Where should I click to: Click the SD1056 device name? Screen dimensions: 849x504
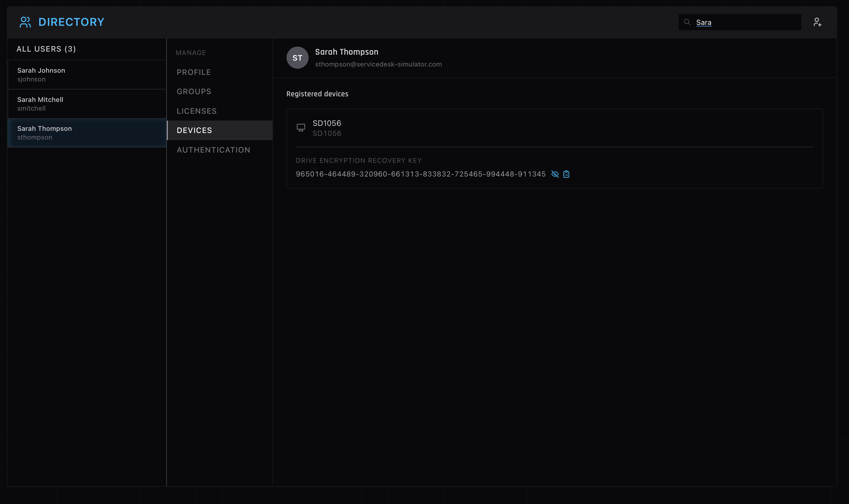point(327,123)
